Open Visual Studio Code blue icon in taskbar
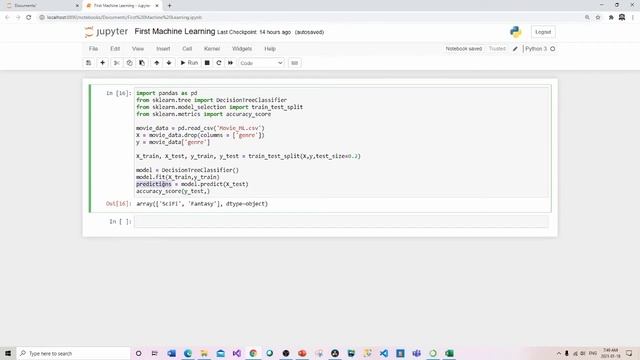Viewport: 640px width, 360px height. point(384,353)
